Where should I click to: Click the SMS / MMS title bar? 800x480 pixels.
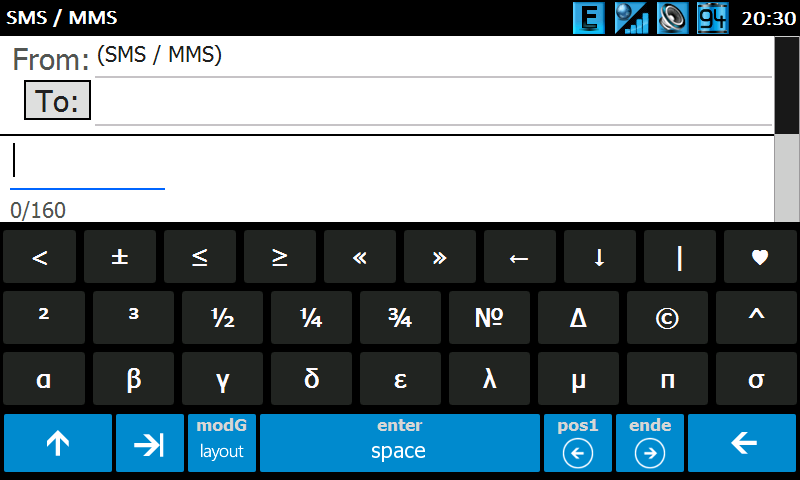(61, 17)
